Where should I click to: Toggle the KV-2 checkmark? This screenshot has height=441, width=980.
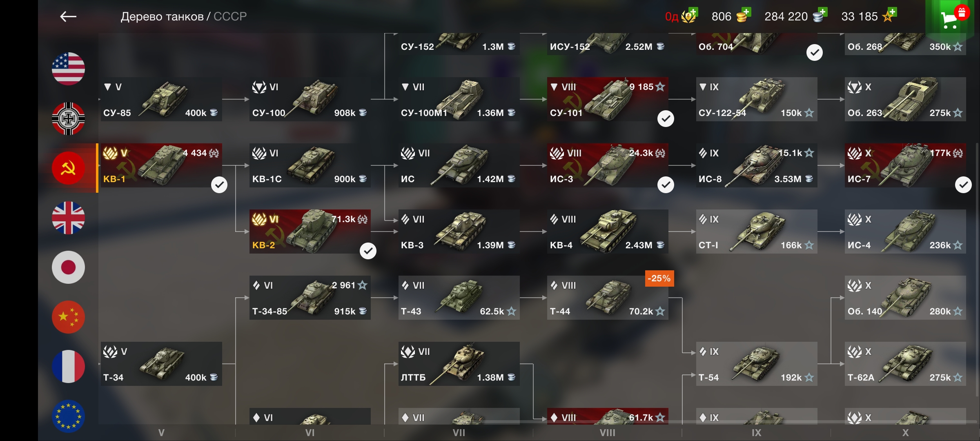(x=368, y=251)
